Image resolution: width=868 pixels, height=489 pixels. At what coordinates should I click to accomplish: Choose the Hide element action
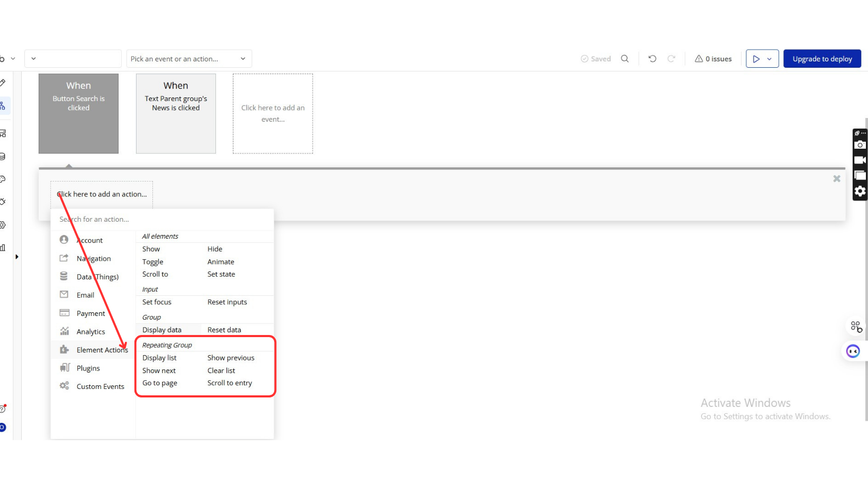pyautogui.click(x=215, y=249)
